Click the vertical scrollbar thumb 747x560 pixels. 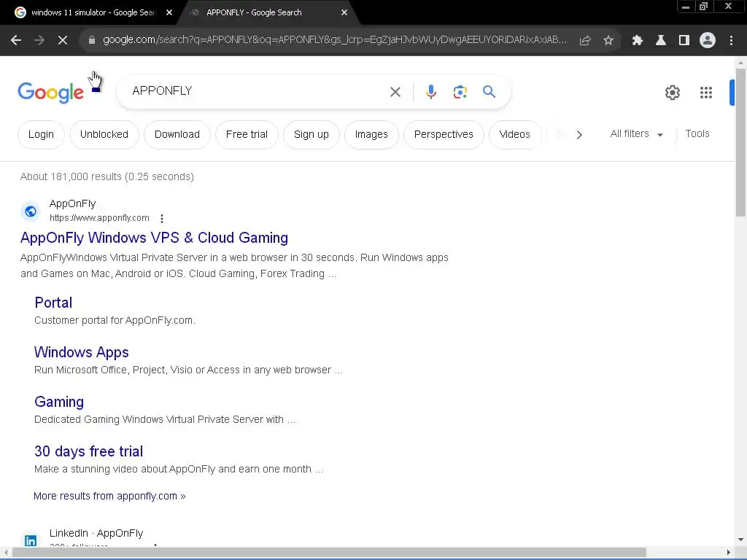tap(740, 142)
